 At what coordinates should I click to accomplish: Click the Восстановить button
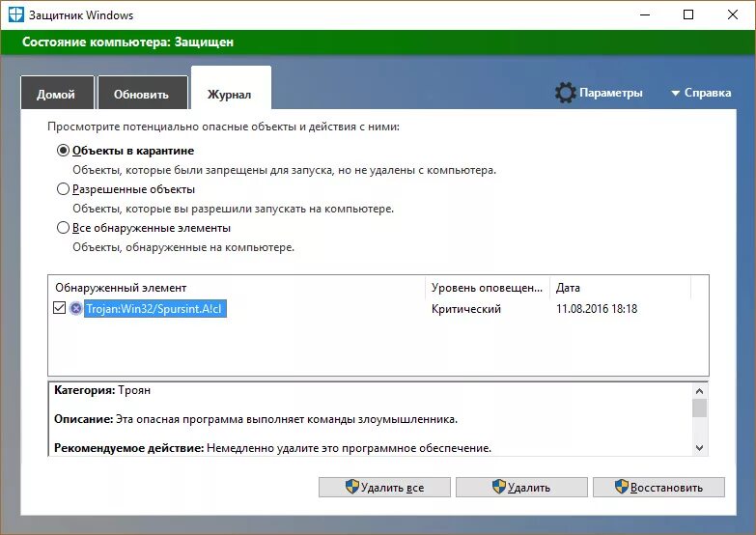pos(658,488)
